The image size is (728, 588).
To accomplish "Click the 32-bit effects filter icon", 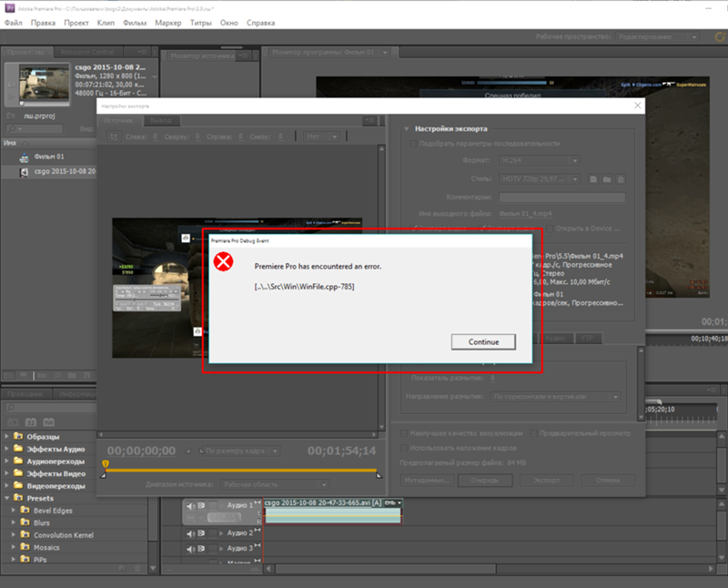I will pyautogui.click(x=31, y=422).
